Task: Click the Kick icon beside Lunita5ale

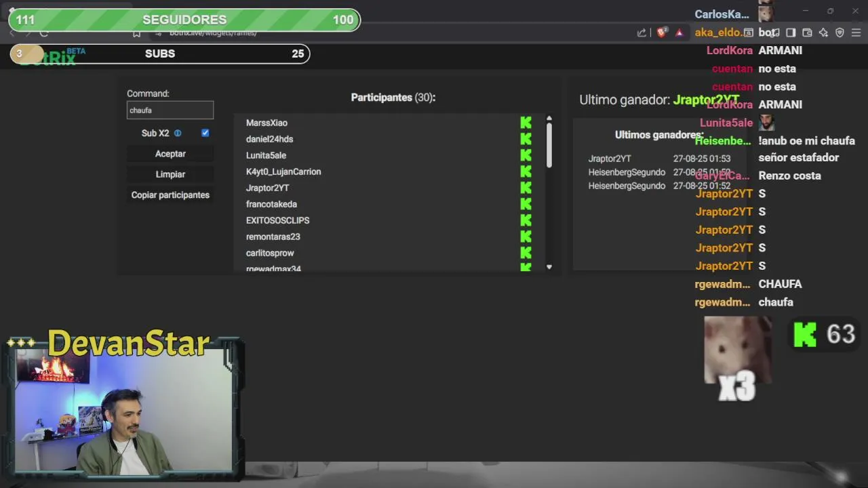Action: point(526,155)
